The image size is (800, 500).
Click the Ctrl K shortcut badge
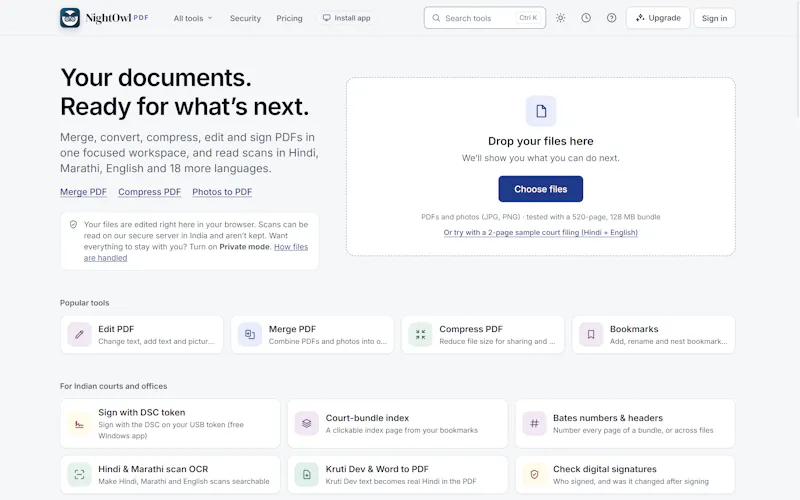click(528, 18)
